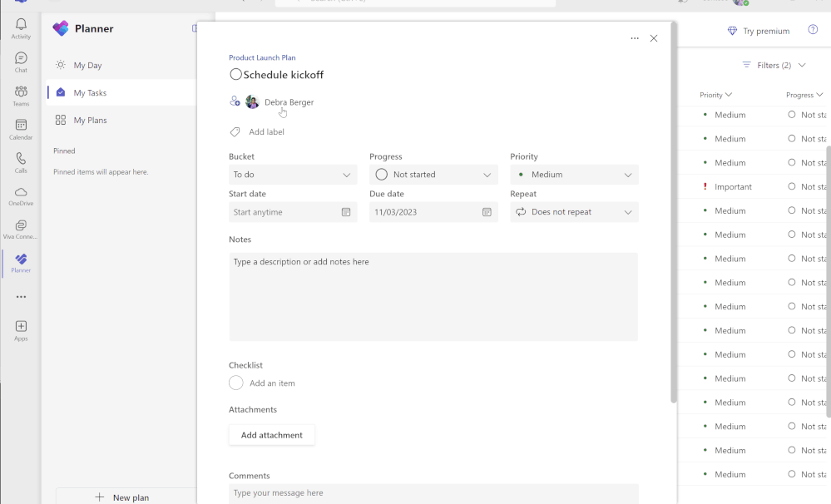Image resolution: width=831 pixels, height=504 pixels.
Task: Open the Bucket To do dropdown
Action: click(292, 175)
